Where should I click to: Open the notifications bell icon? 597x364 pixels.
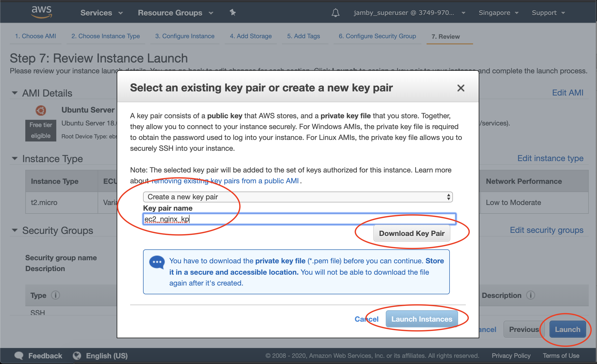tap(335, 13)
